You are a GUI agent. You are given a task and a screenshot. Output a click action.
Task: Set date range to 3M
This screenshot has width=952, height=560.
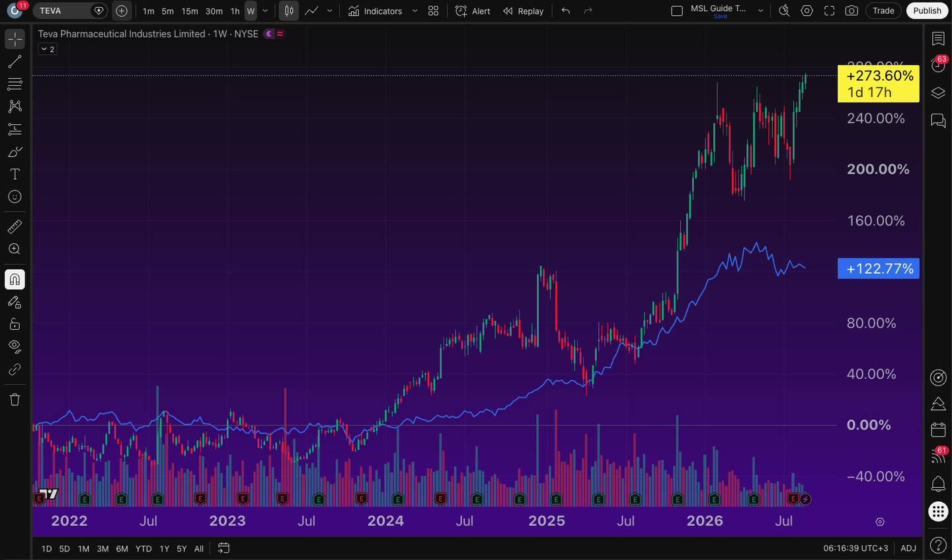coord(102,549)
